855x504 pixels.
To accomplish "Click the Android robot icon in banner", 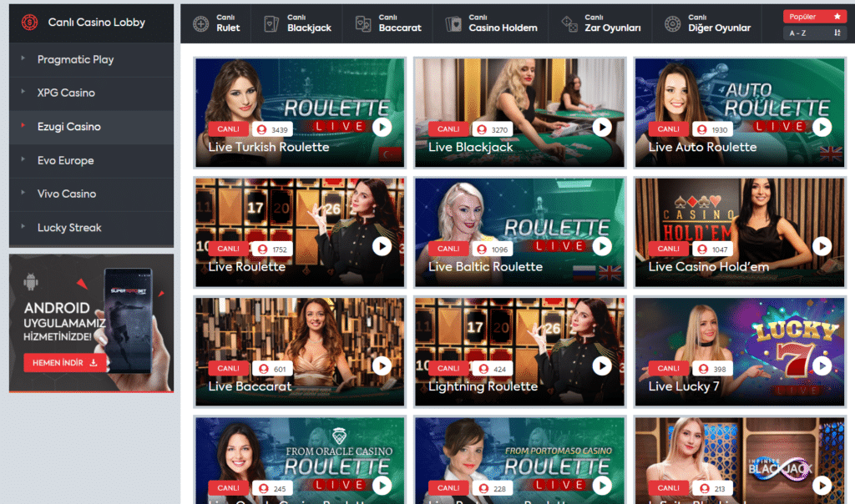I will click(31, 282).
